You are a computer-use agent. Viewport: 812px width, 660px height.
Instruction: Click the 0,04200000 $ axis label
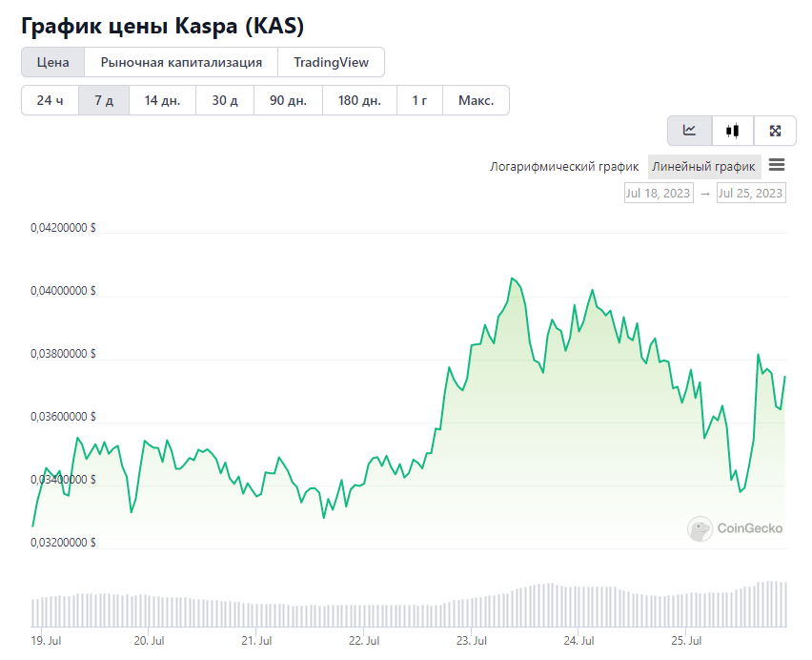(x=63, y=228)
